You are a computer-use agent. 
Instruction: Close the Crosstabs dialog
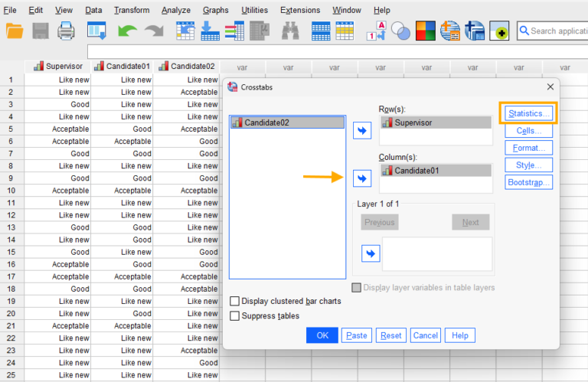pos(550,87)
